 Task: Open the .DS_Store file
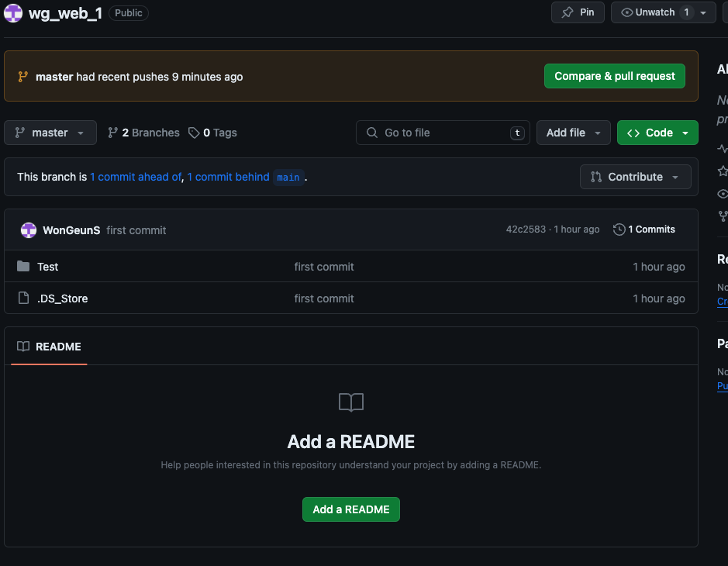coord(62,299)
